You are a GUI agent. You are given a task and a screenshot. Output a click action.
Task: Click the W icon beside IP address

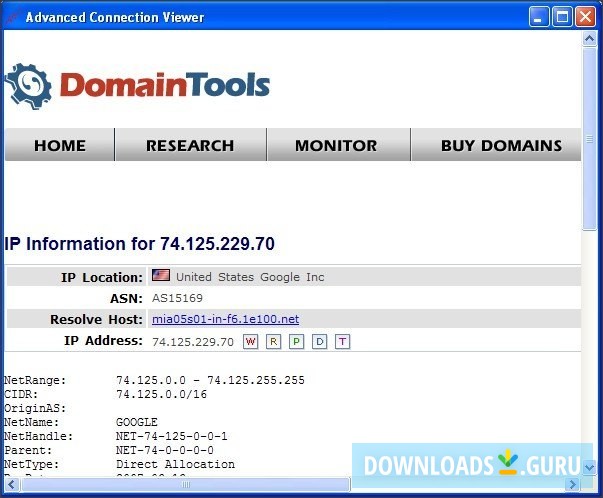coord(250,341)
